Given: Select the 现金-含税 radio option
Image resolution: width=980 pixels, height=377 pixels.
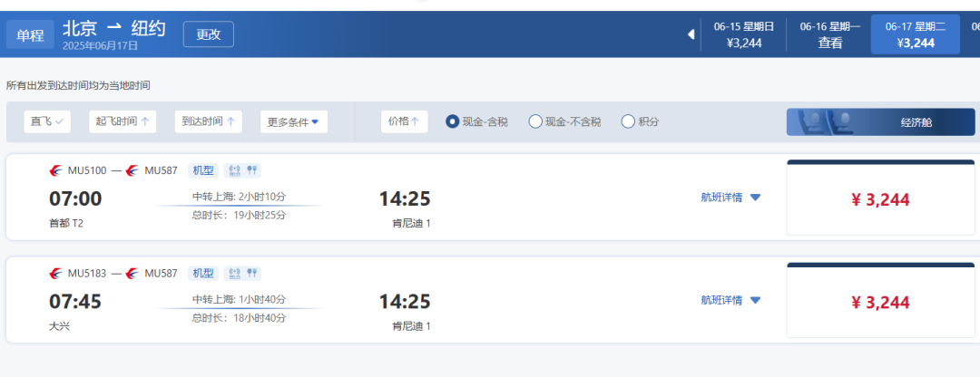Looking at the screenshot, I should (x=453, y=121).
